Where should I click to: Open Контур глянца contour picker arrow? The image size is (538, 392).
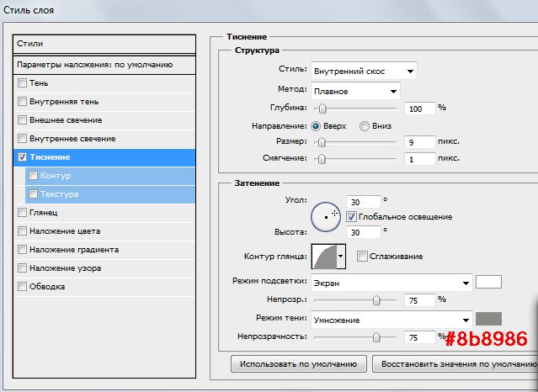pyautogui.click(x=341, y=257)
